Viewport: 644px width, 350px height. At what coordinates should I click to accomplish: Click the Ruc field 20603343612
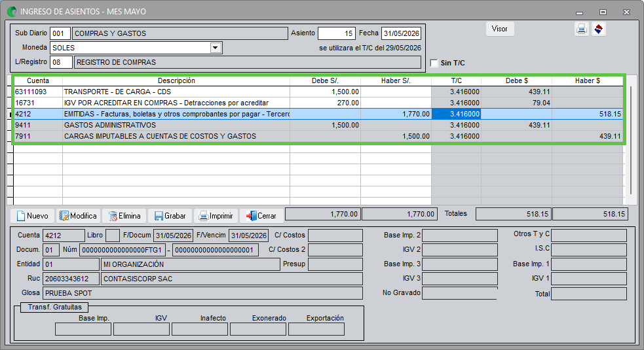point(71,279)
